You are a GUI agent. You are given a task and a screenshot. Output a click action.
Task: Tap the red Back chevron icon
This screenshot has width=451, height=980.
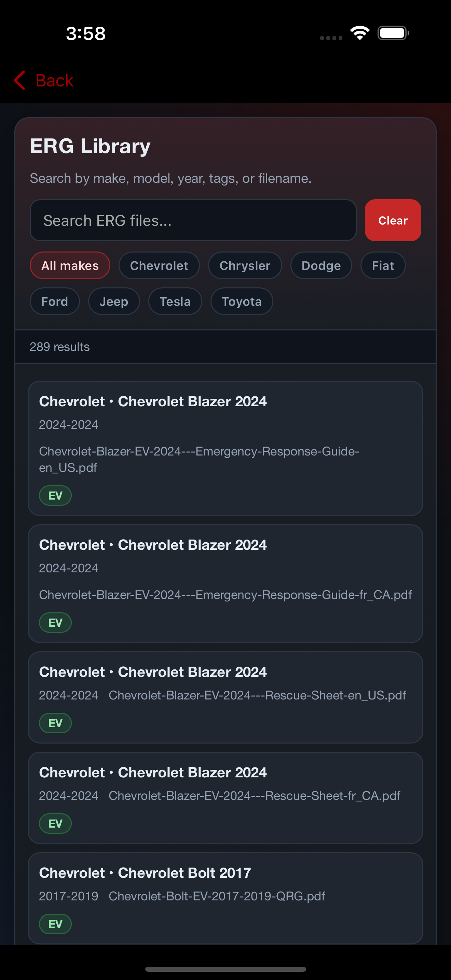coord(20,80)
